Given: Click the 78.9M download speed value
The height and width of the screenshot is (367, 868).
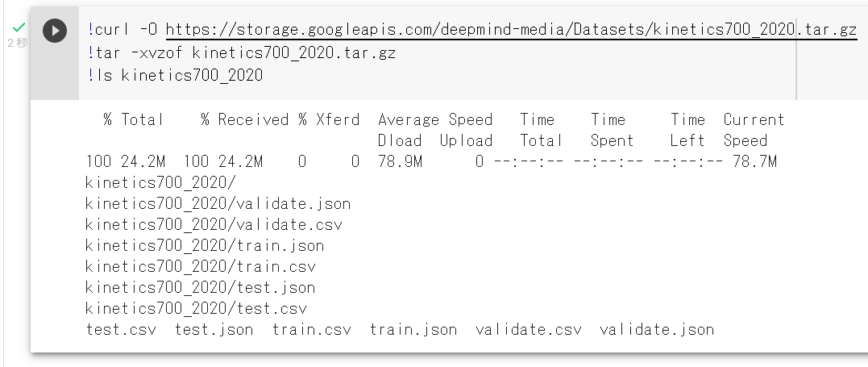Looking at the screenshot, I should pos(400,161).
